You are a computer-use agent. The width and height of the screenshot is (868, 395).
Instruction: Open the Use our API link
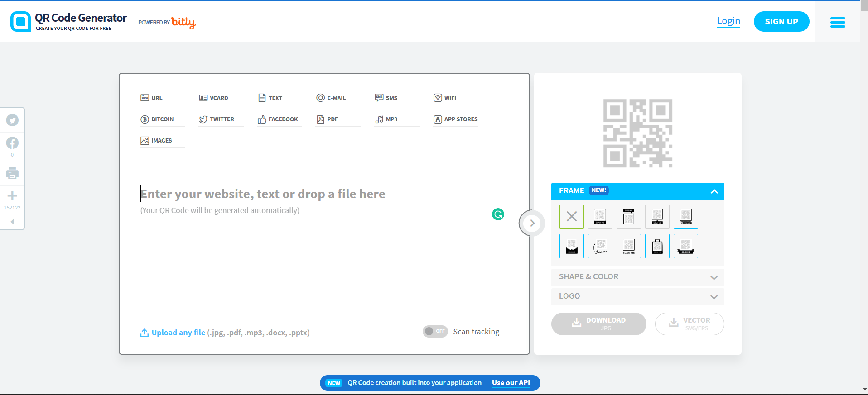pos(511,383)
